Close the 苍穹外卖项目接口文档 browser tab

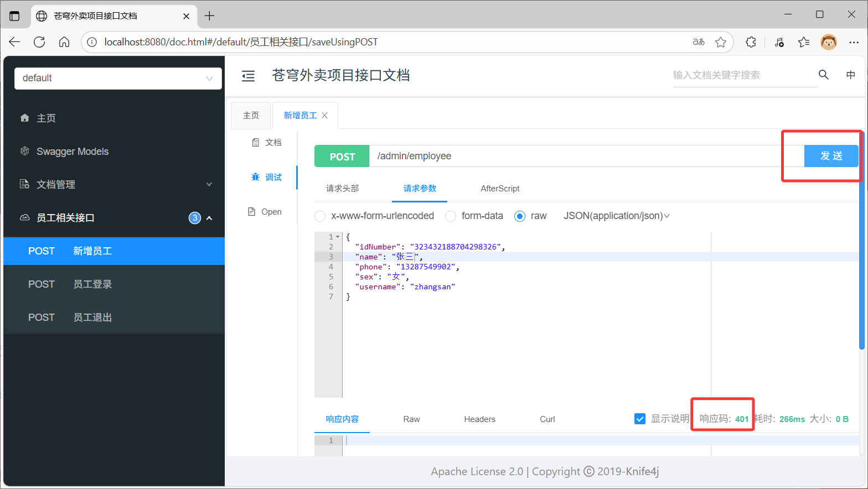[x=187, y=16]
